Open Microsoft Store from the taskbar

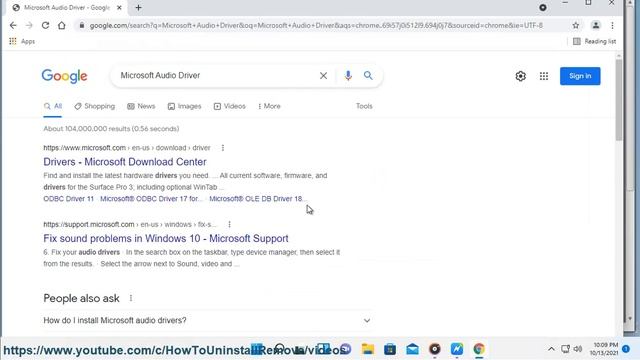[x=390, y=349]
